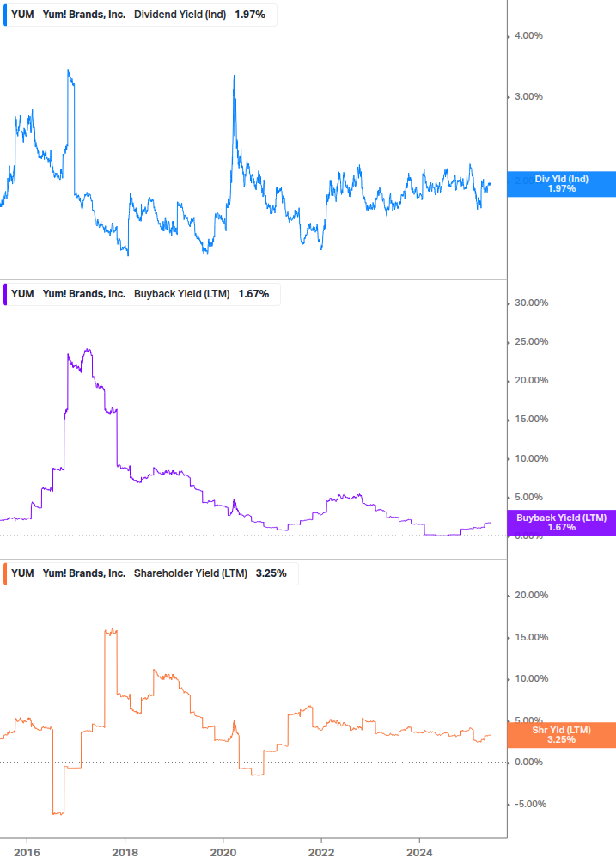Click the blue Div Yld (Ind) 1.97% axis tag
Screen dimensions: 616x864
click(562, 184)
